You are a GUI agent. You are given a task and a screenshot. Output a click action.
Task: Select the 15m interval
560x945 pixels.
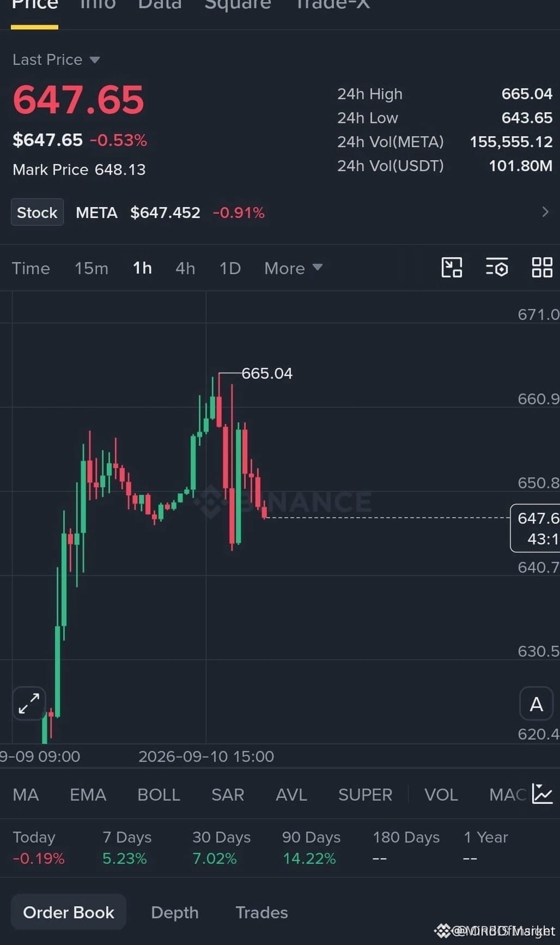click(x=92, y=268)
